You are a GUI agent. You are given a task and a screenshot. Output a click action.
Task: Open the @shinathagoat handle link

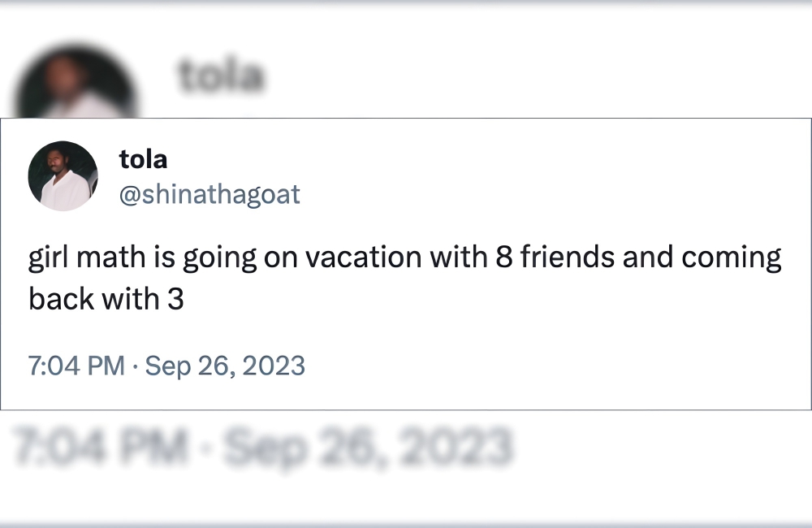coord(209,195)
